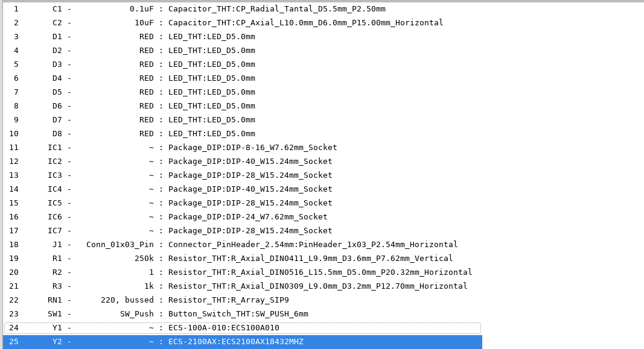Click RN1 220 bussed resistor array row
This screenshot has height=349, width=644.
[x=242, y=300]
